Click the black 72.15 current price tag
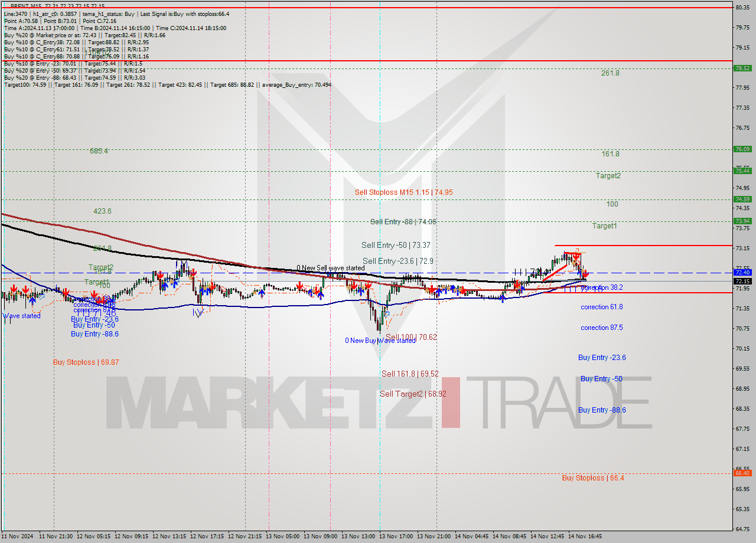 click(742, 281)
